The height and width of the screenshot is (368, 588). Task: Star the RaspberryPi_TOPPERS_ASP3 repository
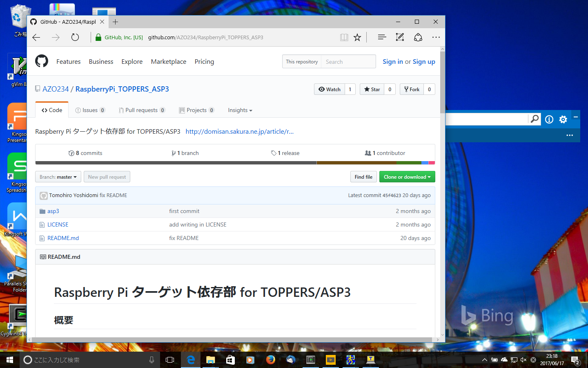click(x=372, y=89)
